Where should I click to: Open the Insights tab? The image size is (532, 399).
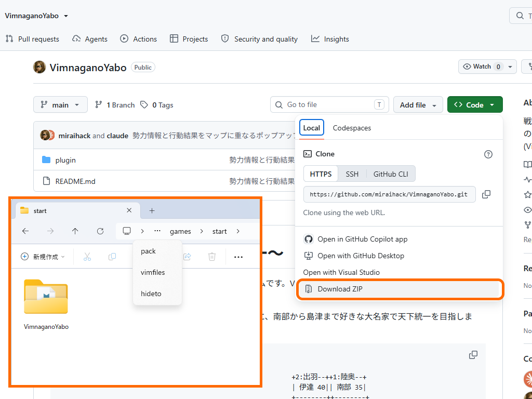[330, 39]
